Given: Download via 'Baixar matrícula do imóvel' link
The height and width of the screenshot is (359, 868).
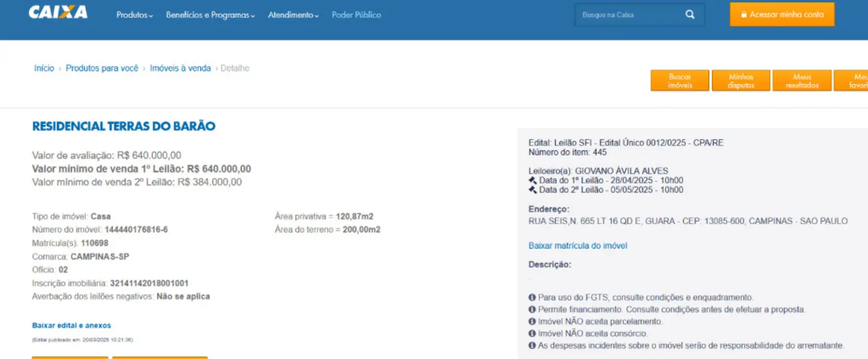Looking at the screenshot, I should click(x=578, y=246).
